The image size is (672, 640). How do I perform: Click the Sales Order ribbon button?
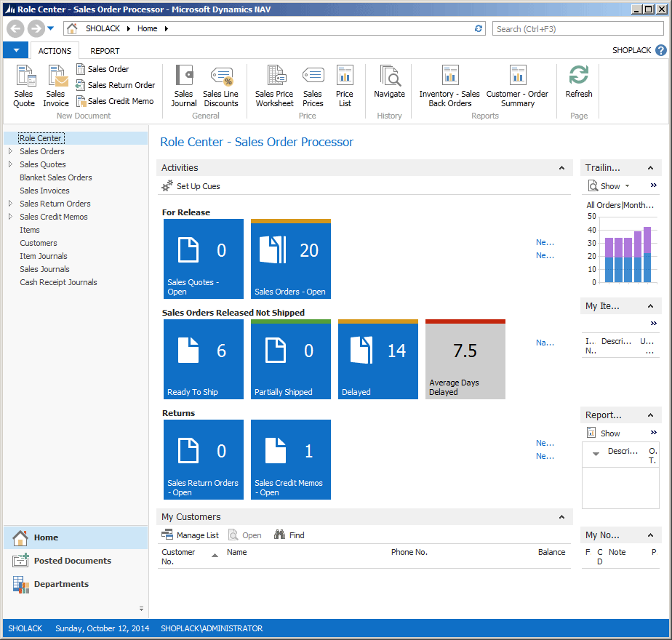pos(103,69)
